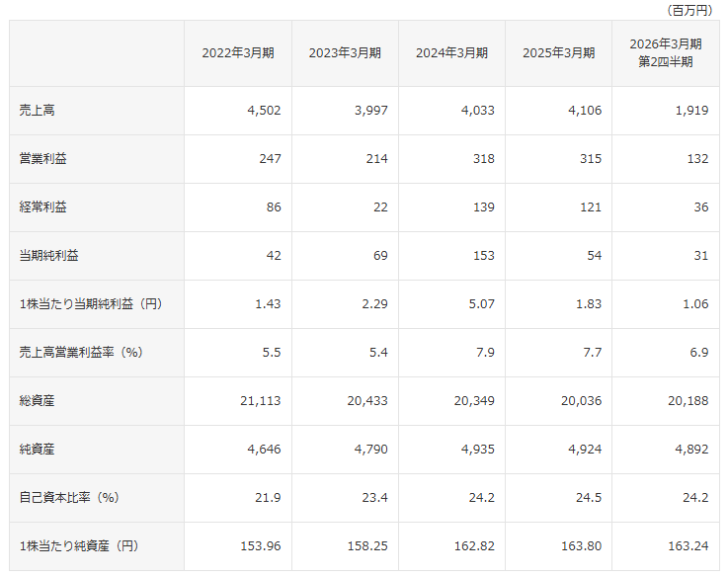Click the 4,502 sales value cell
Image resolution: width=728 pixels, height=577 pixels.
click(x=264, y=111)
